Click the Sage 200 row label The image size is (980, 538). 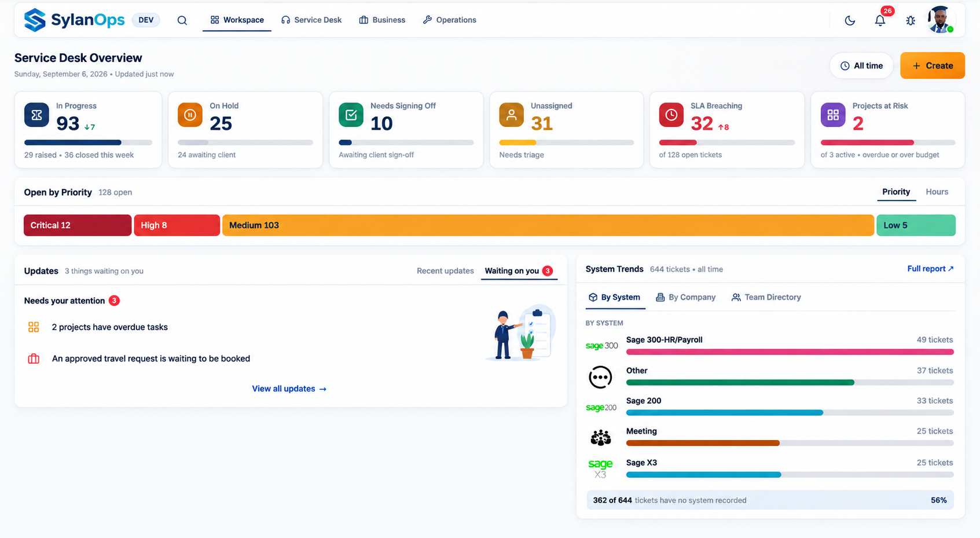click(x=644, y=401)
